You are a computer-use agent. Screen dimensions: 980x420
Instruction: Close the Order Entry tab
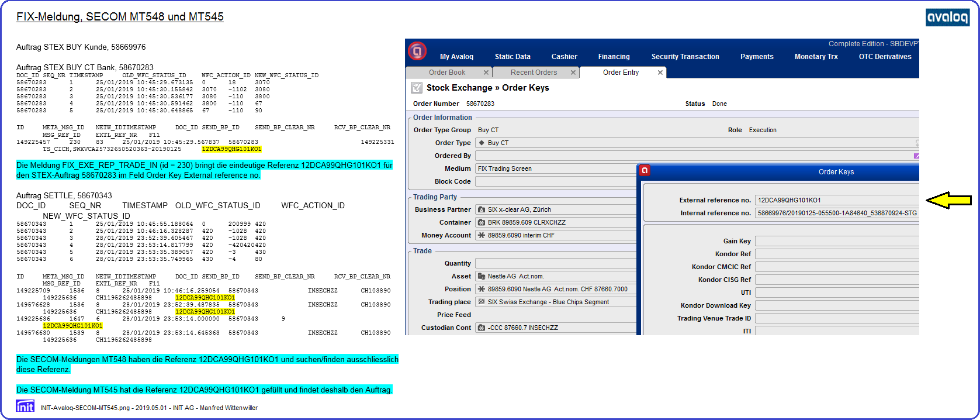[660, 73]
